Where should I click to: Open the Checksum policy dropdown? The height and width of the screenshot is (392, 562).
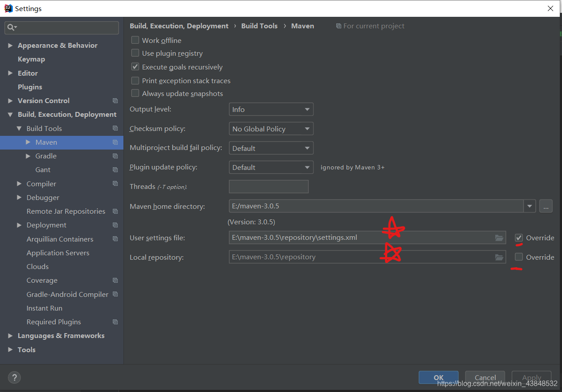[x=271, y=129]
